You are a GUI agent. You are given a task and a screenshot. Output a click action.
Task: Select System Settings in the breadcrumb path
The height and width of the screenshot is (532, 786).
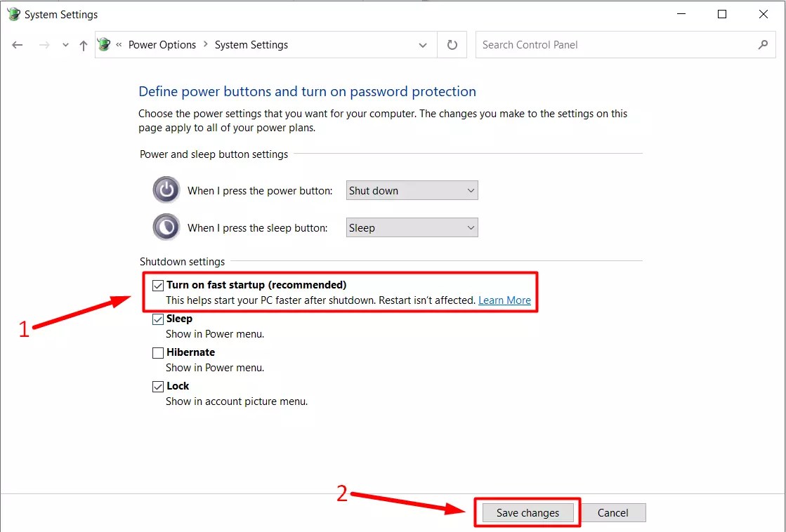[x=251, y=44]
